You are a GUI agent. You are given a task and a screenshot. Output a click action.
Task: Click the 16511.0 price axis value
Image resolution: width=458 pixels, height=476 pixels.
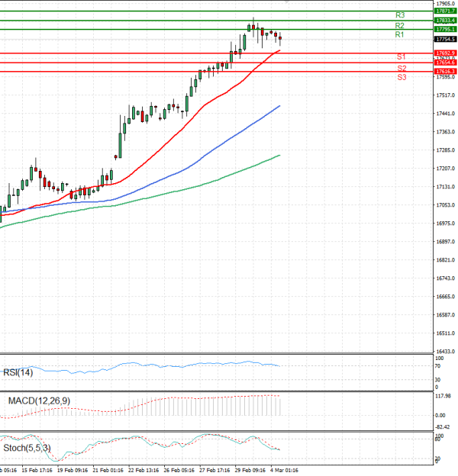(446, 333)
